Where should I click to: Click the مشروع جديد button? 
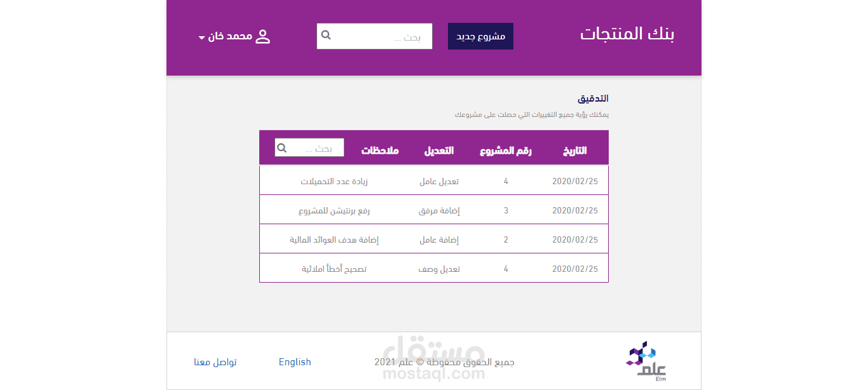[480, 36]
